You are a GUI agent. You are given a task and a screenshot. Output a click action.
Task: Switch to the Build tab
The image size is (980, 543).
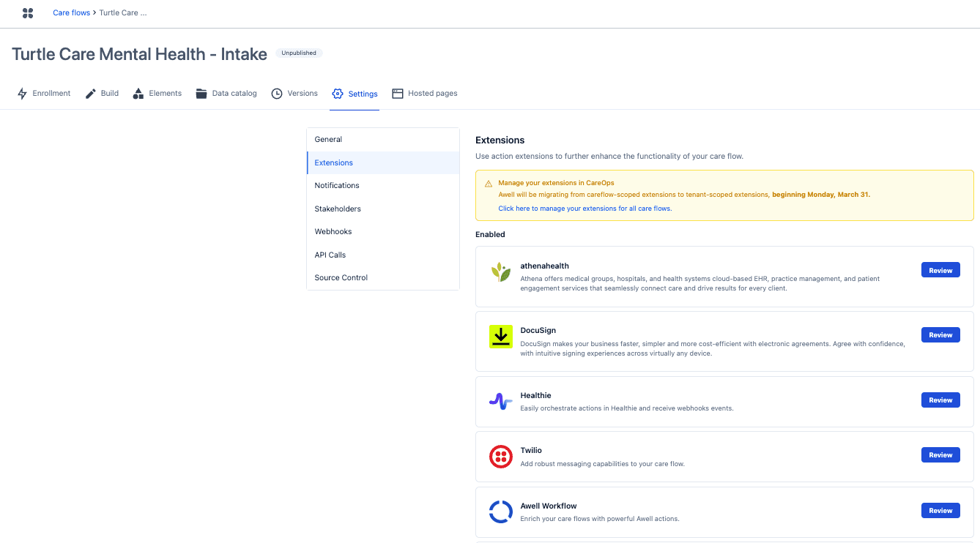pos(102,94)
